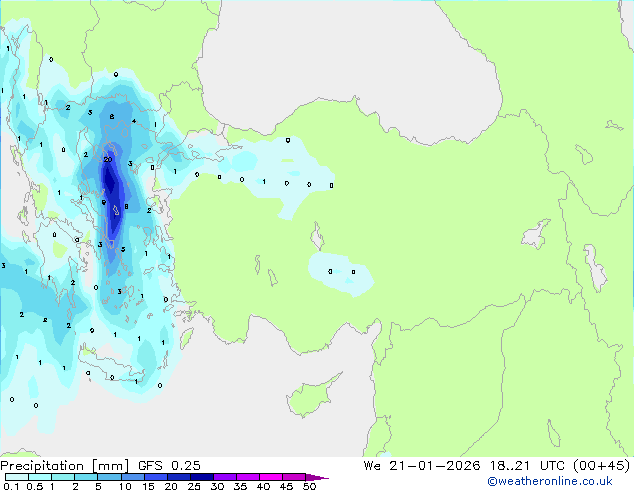The height and width of the screenshot is (490, 634).
Task: Click the '50' legend scale label
Action: (309, 486)
